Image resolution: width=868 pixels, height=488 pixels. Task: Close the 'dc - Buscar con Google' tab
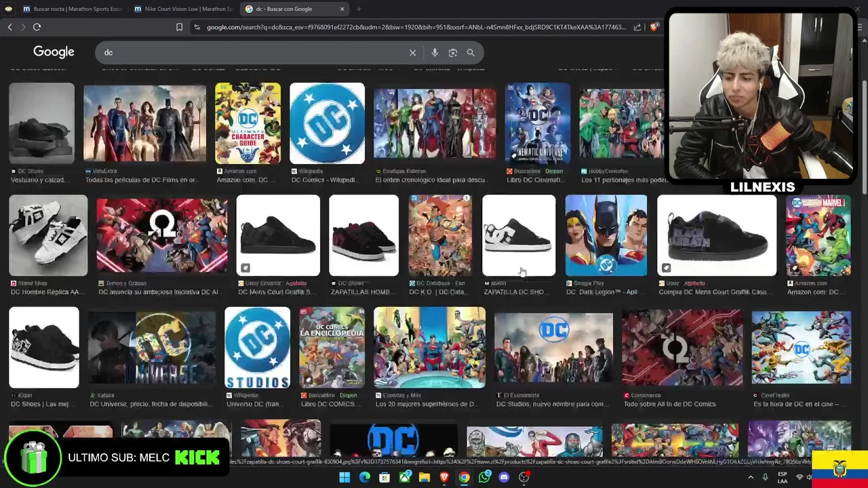click(x=342, y=9)
